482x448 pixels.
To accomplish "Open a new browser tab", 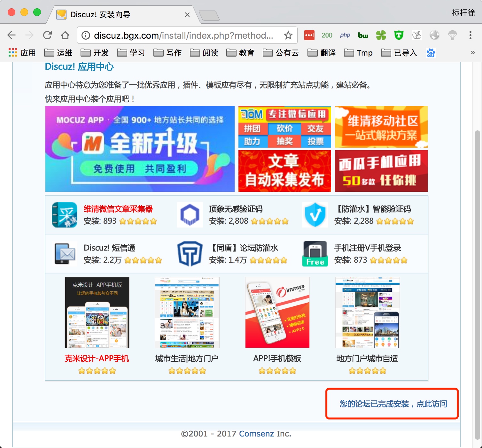I will point(209,15).
